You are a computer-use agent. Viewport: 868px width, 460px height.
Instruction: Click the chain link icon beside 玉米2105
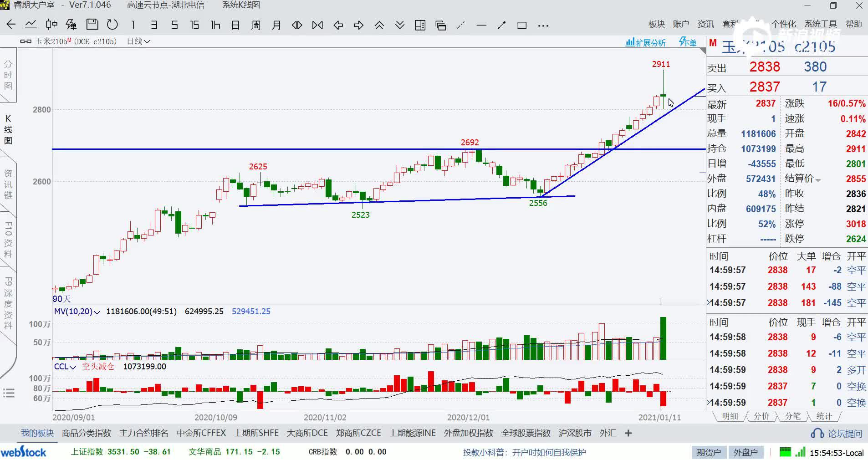[26, 41]
